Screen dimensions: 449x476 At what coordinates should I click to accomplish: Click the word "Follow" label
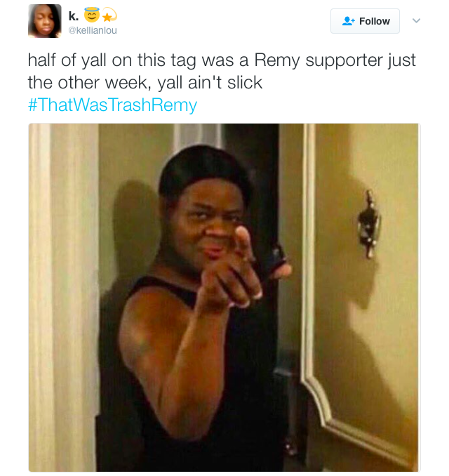(x=375, y=21)
